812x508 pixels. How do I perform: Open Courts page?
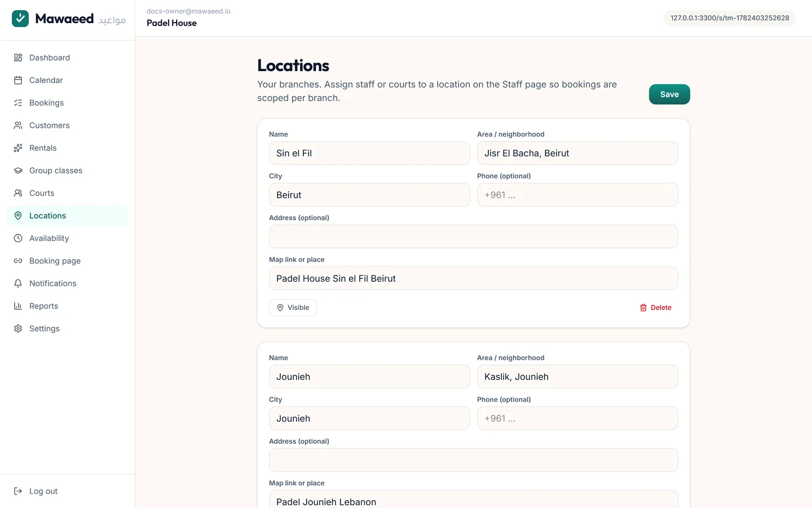click(68, 193)
